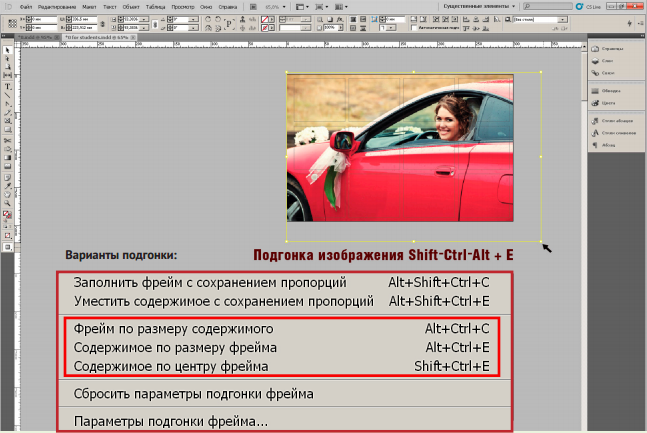
Task: Select the Gradient Swatch tool
Action: 7,157
